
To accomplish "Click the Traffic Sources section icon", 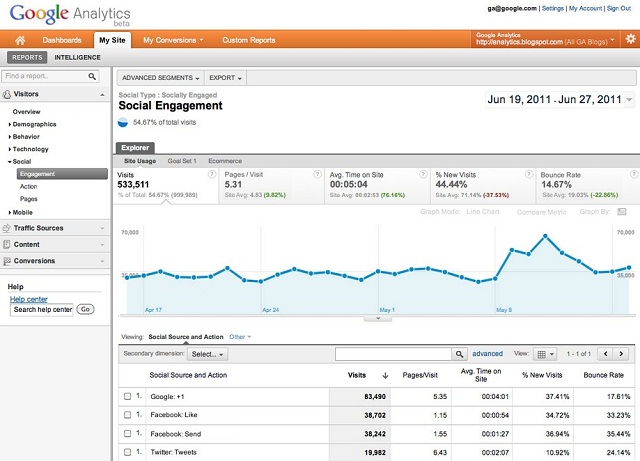I will pyautogui.click(x=6, y=228).
